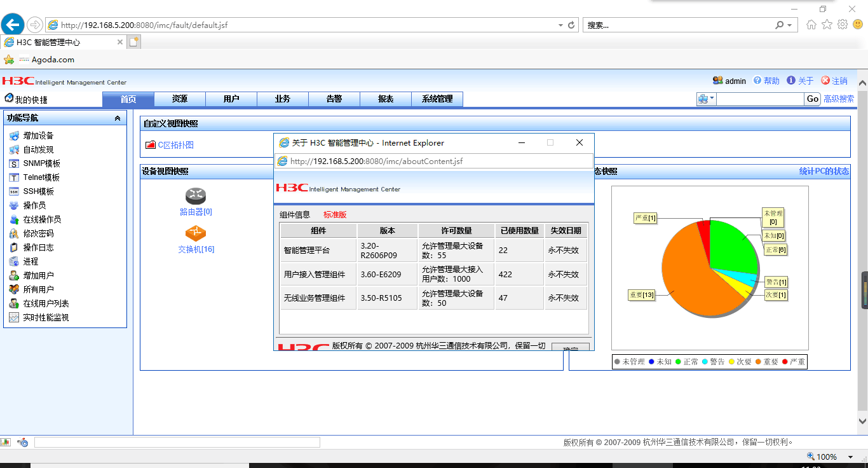Open the Agoda.com favorites bar link
868x468 pixels.
pyautogui.click(x=53, y=60)
